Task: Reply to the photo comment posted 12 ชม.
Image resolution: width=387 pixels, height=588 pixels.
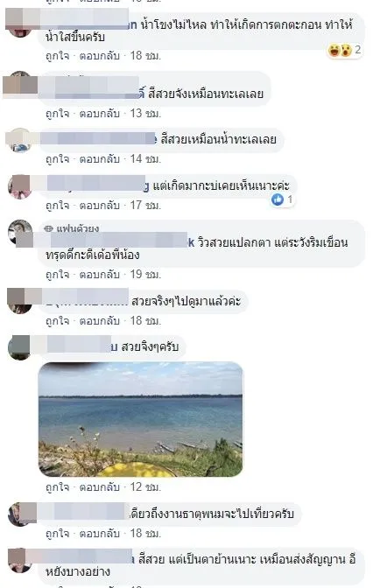Action: point(100,487)
